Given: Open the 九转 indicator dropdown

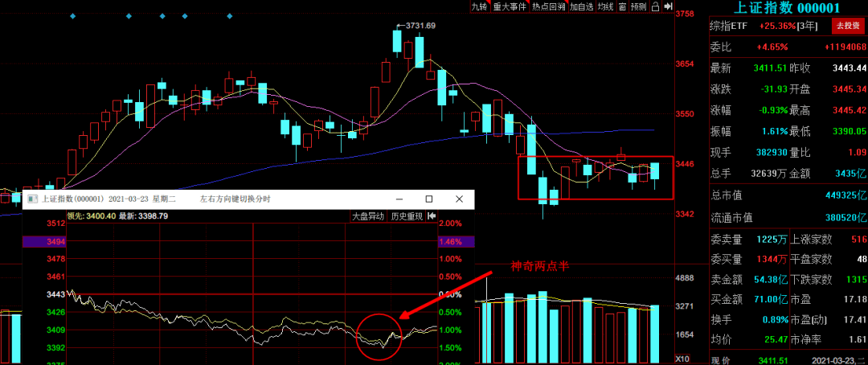Looking at the screenshot, I should pos(478,6).
